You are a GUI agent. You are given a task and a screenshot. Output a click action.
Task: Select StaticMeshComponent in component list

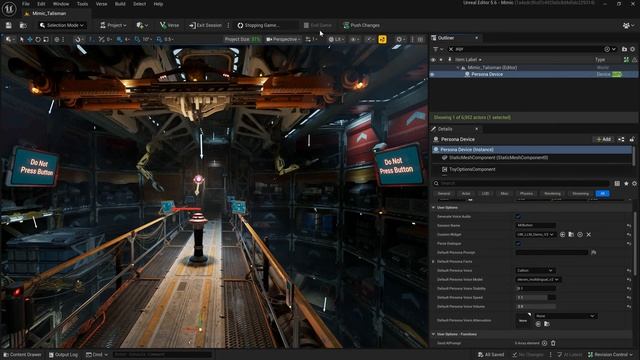point(498,158)
